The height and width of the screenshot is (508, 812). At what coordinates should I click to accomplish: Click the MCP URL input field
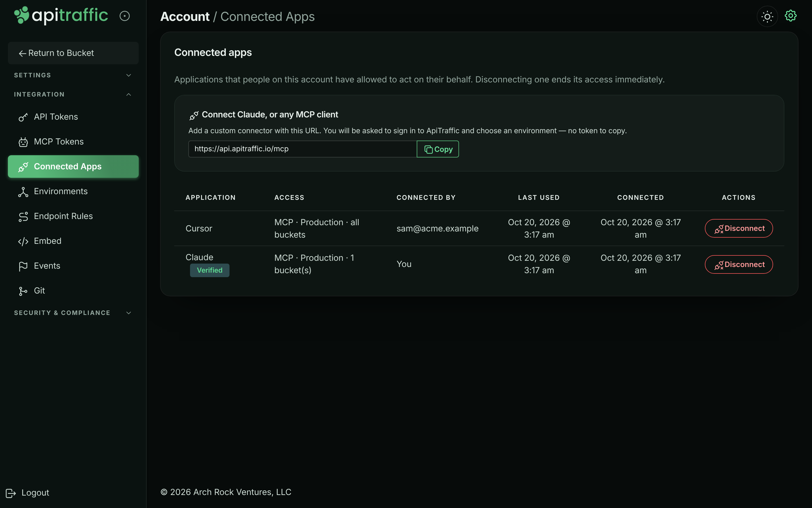[x=302, y=149]
